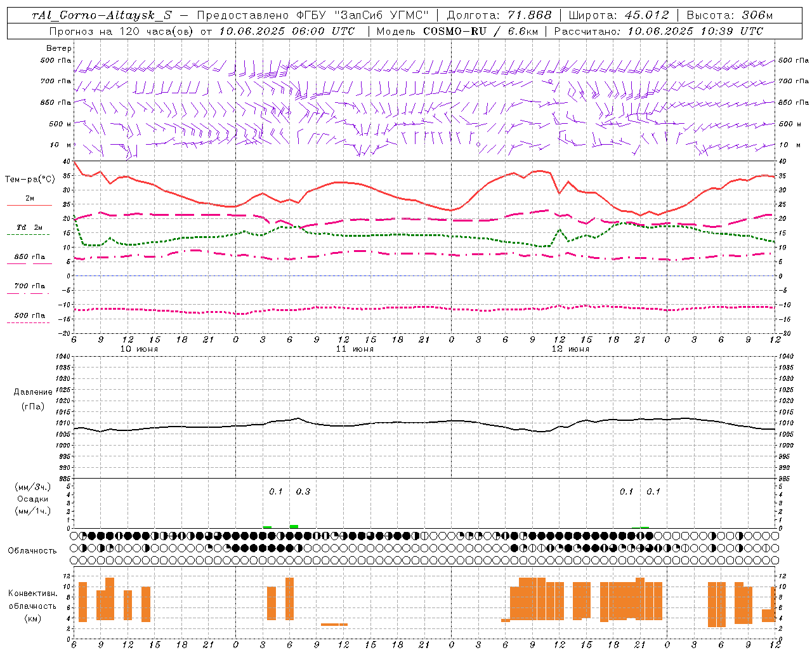Viewport: 812px width, 650px height.
Task: Click Рассчитано: 10.06.2025 10:39 UTC timestamp
Action: point(658,31)
